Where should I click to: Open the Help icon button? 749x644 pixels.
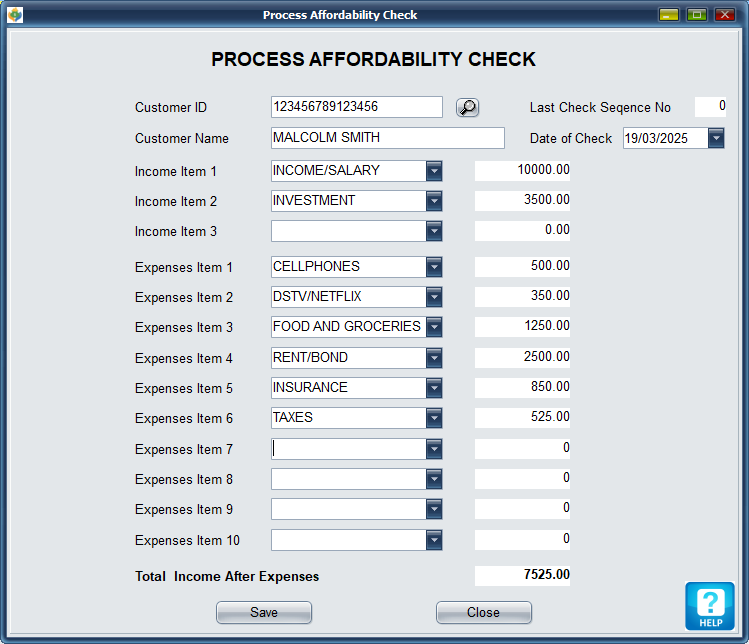tap(709, 606)
